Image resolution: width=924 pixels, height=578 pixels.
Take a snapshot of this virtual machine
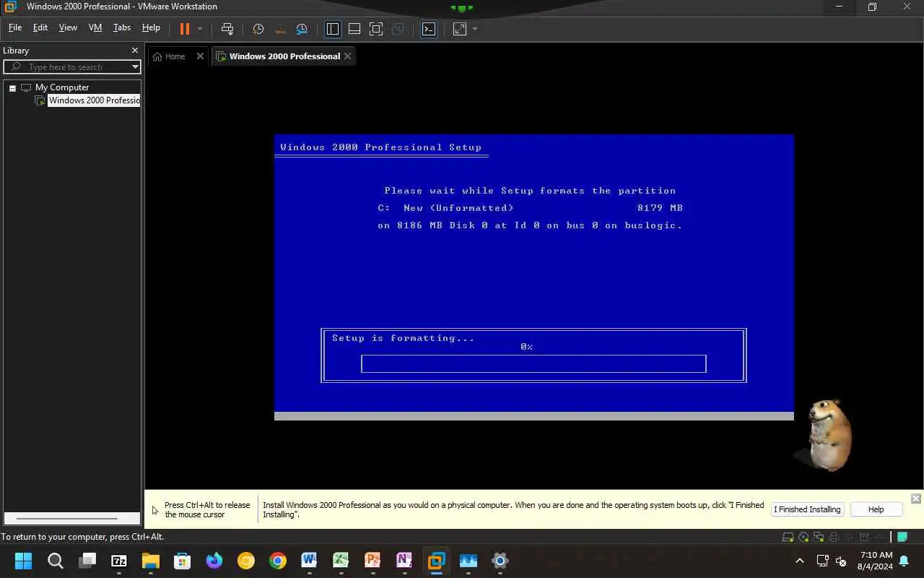(x=258, y=29)
